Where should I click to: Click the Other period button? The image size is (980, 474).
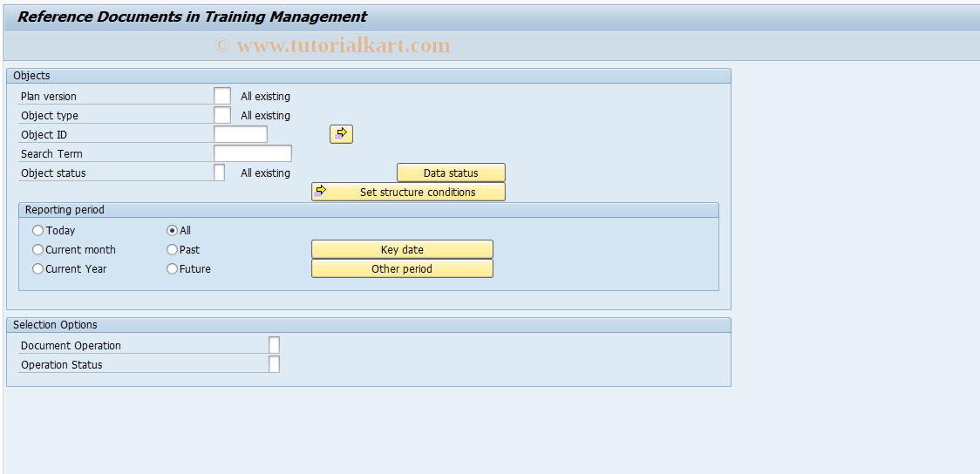402,268
